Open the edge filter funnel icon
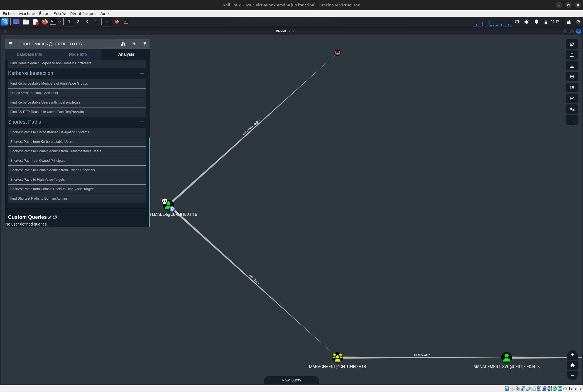This screenshot has width=583, height=392. 145,44
